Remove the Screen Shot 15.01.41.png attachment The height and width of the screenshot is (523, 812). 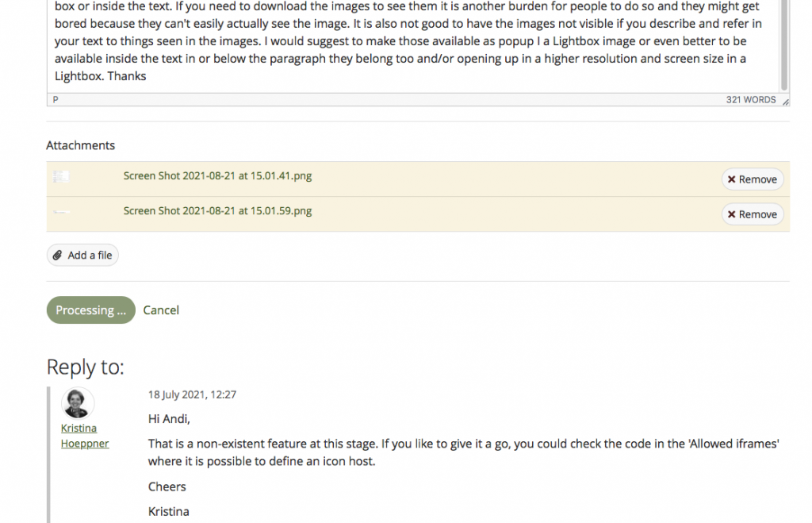coord(753,179)
